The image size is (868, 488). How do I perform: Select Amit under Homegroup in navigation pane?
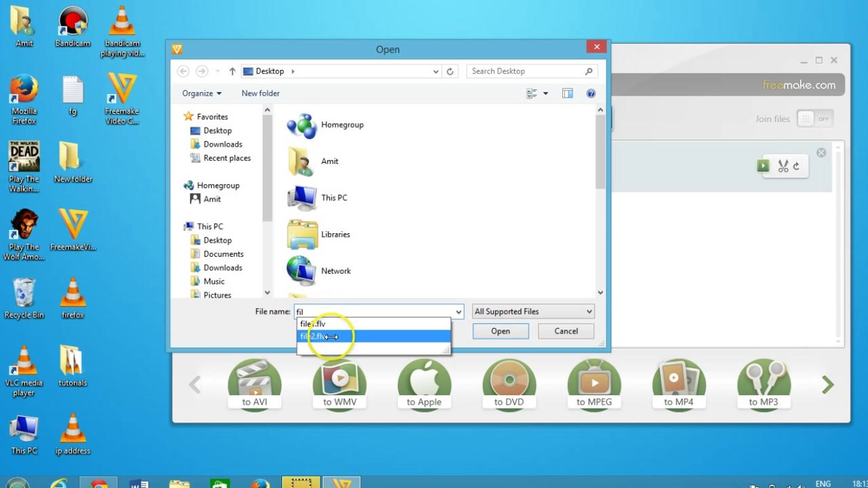(212, 199)
